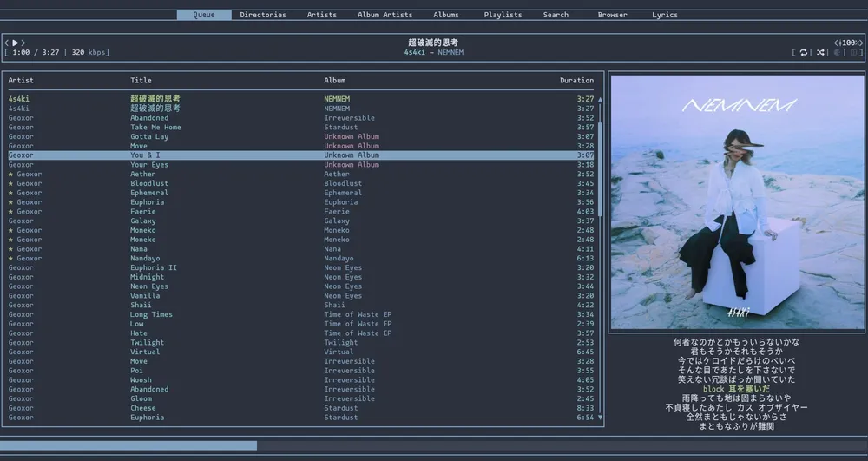Select the track Your Eyes
The height and width of the screenshot is (461, 868).
[149, 165]
